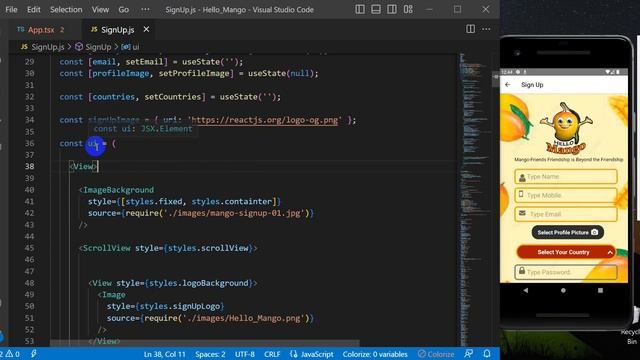Click the errors and warnings status indicator

point(10,354)
